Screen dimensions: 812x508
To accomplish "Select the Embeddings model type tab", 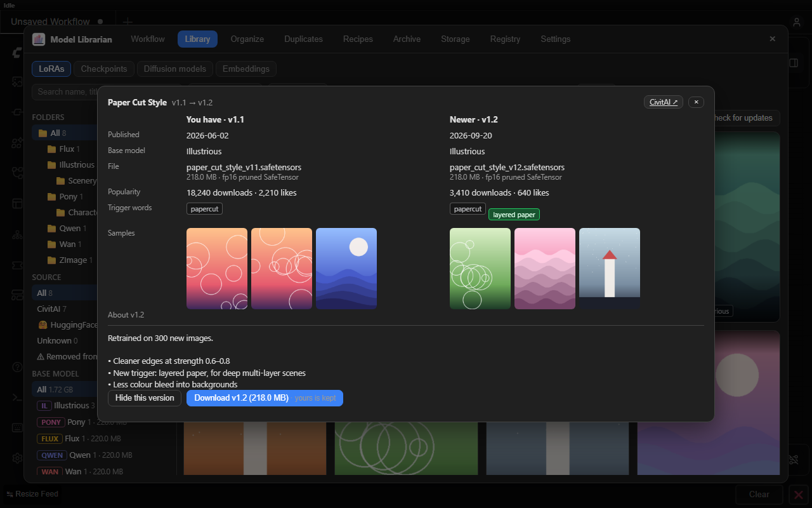I will (x=246, y=69).
